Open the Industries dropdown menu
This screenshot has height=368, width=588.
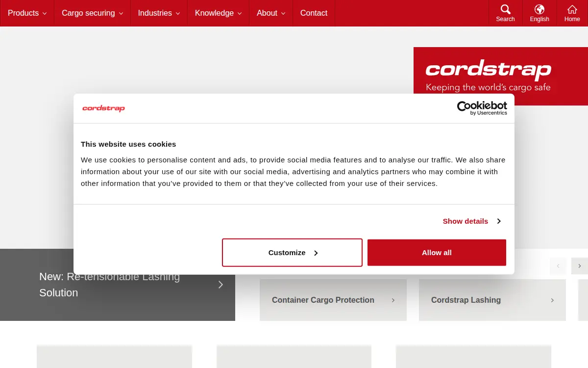point(159,13)
